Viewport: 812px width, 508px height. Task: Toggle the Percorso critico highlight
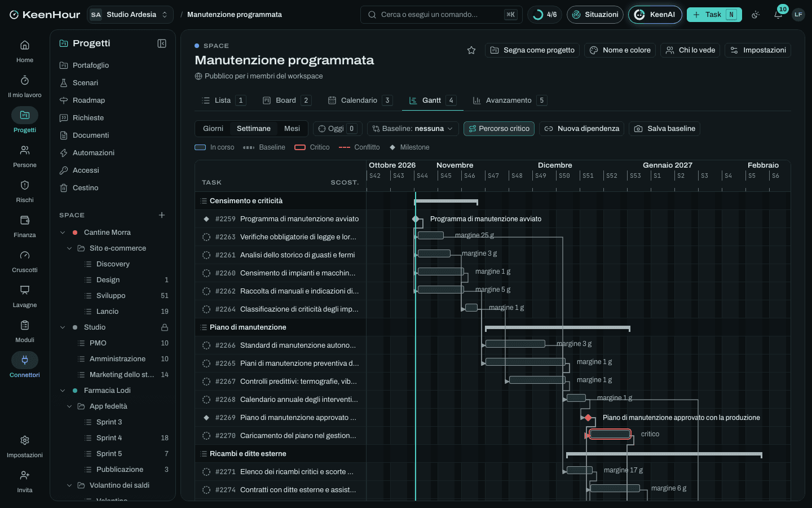click(499, 129)
